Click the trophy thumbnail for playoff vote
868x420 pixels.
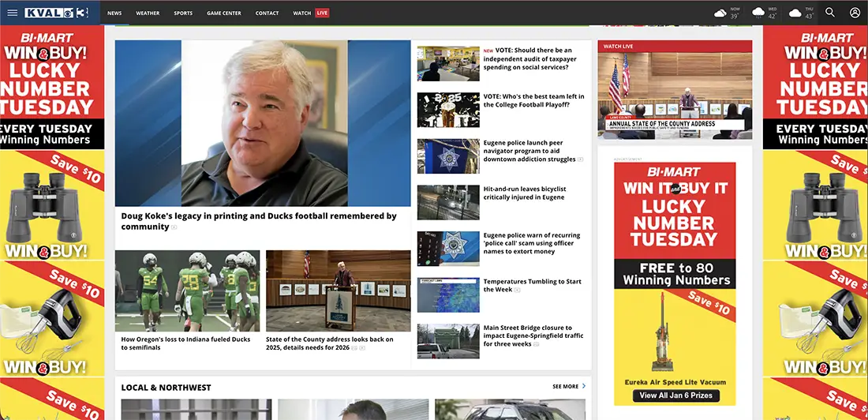(x=448, y=110)
